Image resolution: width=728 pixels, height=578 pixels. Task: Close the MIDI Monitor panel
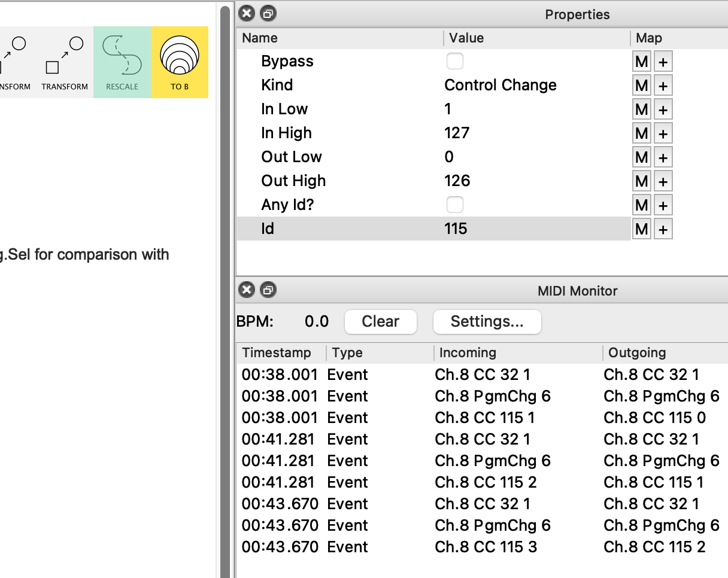point(247,290)
